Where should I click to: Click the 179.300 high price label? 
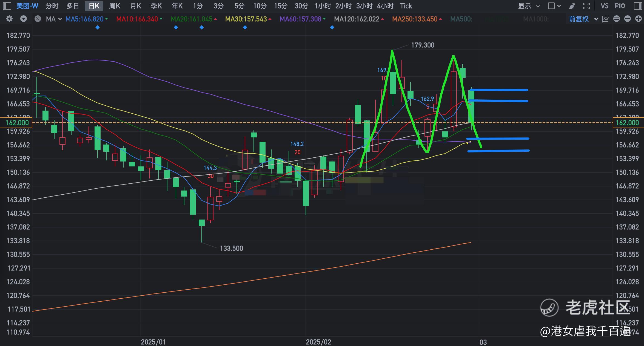[x=423, y=45]
